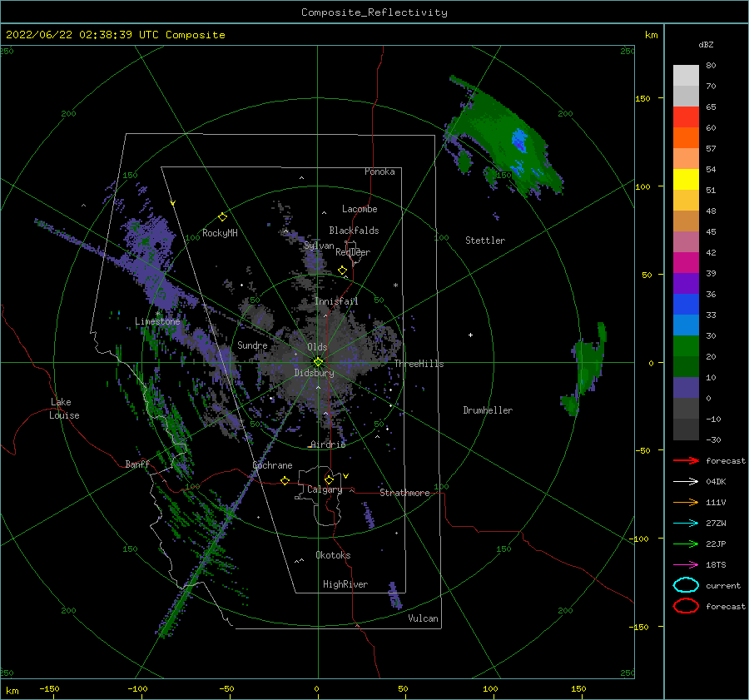Screen dimensions: 749x700
Task: Select the blue 33–36 dBZ swatch
Action: click(x=686, y=305)
